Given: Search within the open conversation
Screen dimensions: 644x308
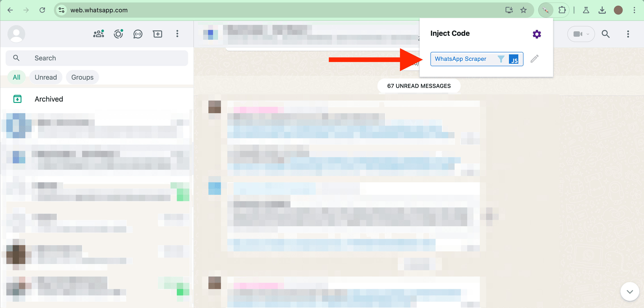Looking at the screenshot, I should 606,34.
